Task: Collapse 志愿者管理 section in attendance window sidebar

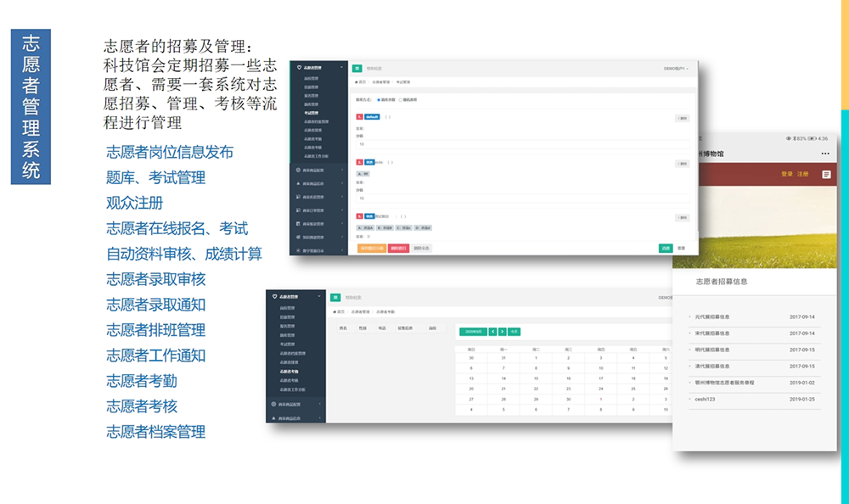Action: pos(319,297)
